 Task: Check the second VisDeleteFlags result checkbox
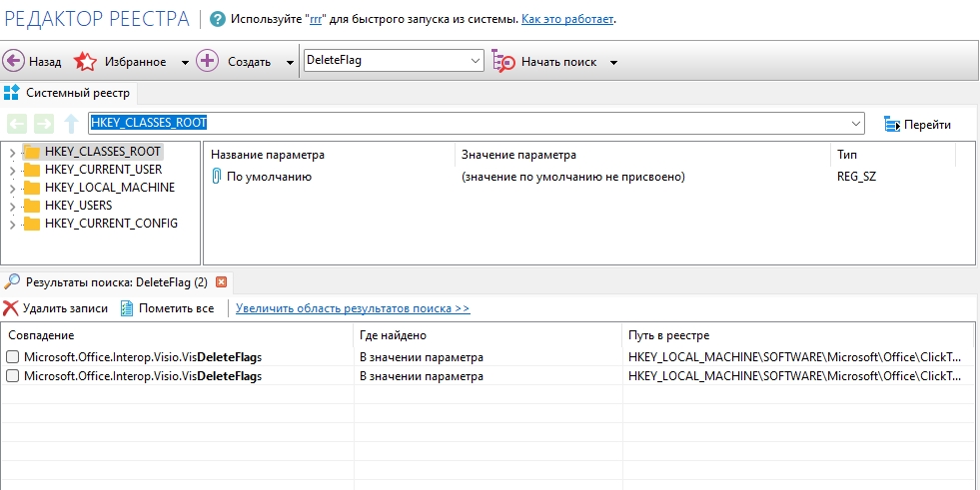[12, 376]
